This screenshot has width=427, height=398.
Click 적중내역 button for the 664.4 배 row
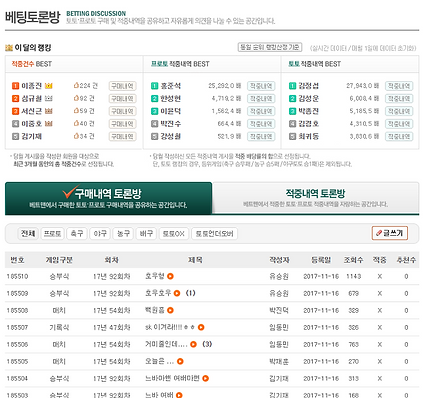point(261,124)
